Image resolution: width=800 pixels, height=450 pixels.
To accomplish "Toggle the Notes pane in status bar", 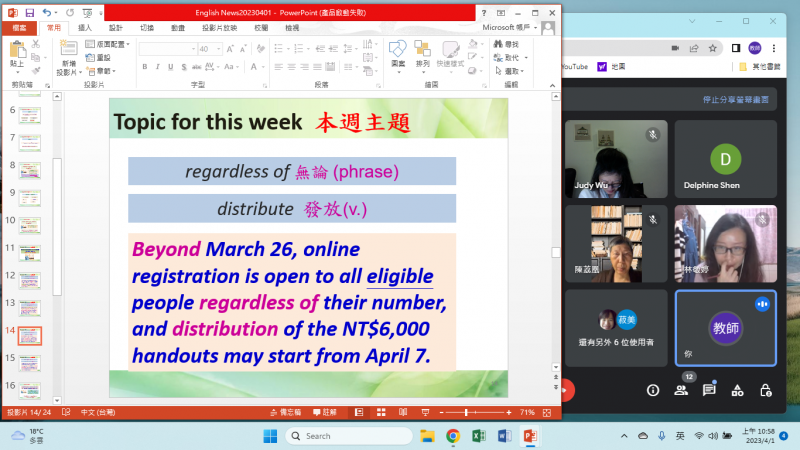I will 285,412.
